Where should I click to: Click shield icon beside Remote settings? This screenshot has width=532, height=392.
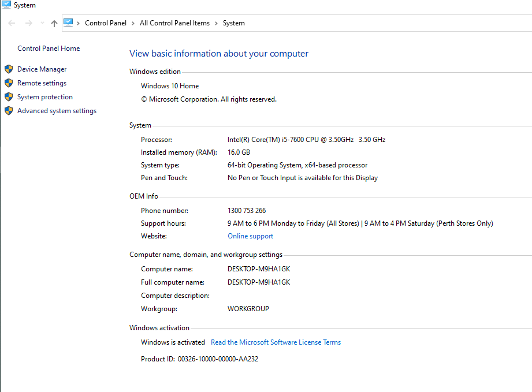9,83
